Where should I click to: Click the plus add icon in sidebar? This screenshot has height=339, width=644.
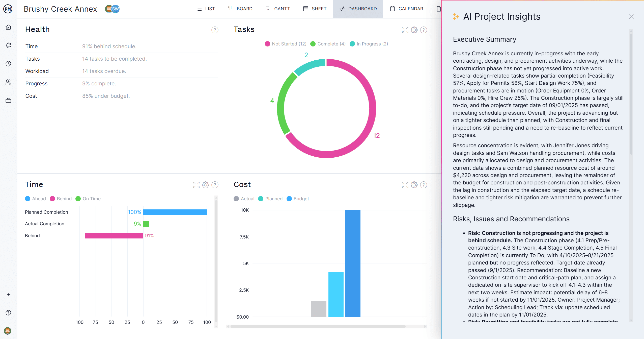click(8, 295)
